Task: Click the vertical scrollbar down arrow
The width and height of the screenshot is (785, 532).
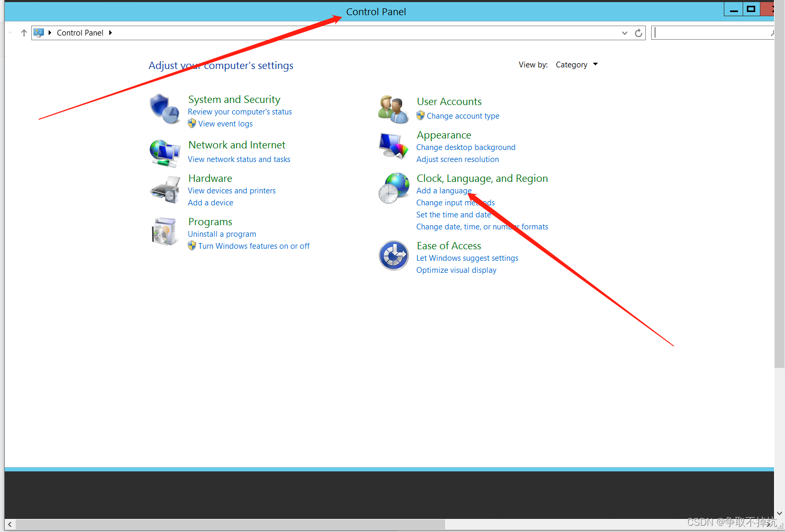Action: (x=779, y=514)
